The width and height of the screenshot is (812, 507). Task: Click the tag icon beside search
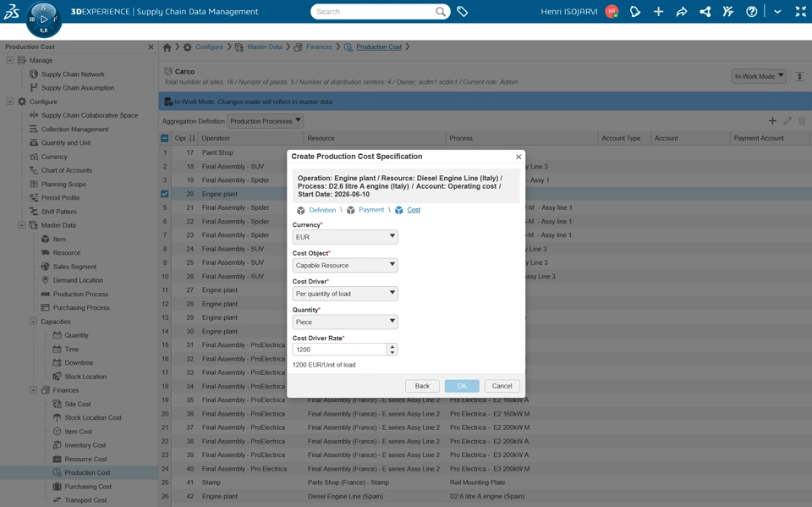click(463, 11)
